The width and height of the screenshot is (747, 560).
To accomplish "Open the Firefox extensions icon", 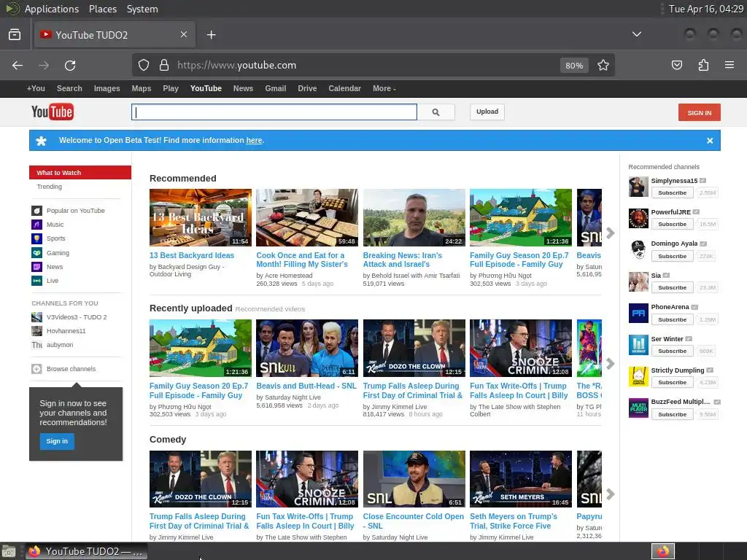I will 703,65.
